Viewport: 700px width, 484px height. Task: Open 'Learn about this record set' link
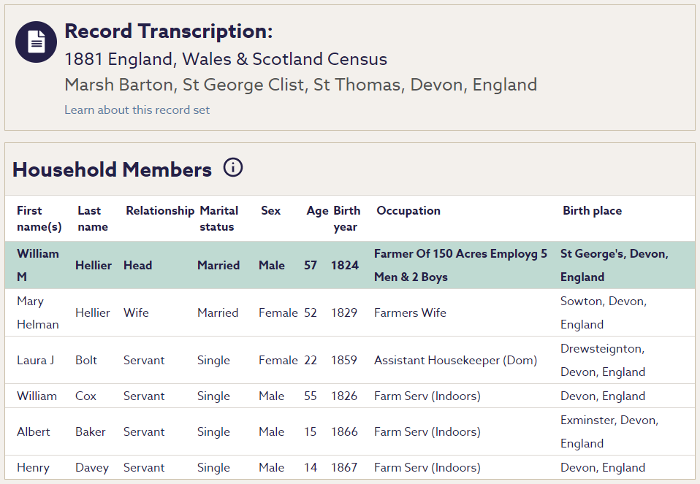(x=137, y=110)
